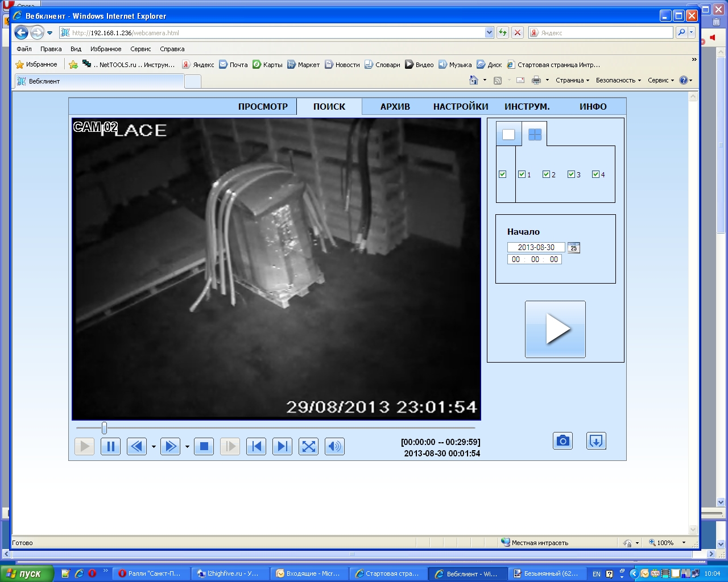Click the playback timeline slider handle
Image resolution: width=728 pixels, height=582 pixels.
tap(104, 428)
